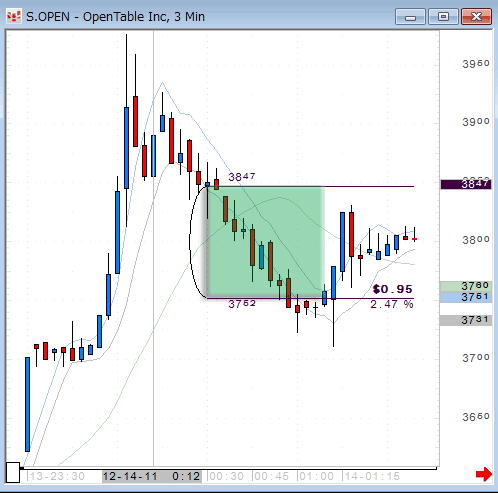Click the 3650 price scale label

tap(476, 417)
